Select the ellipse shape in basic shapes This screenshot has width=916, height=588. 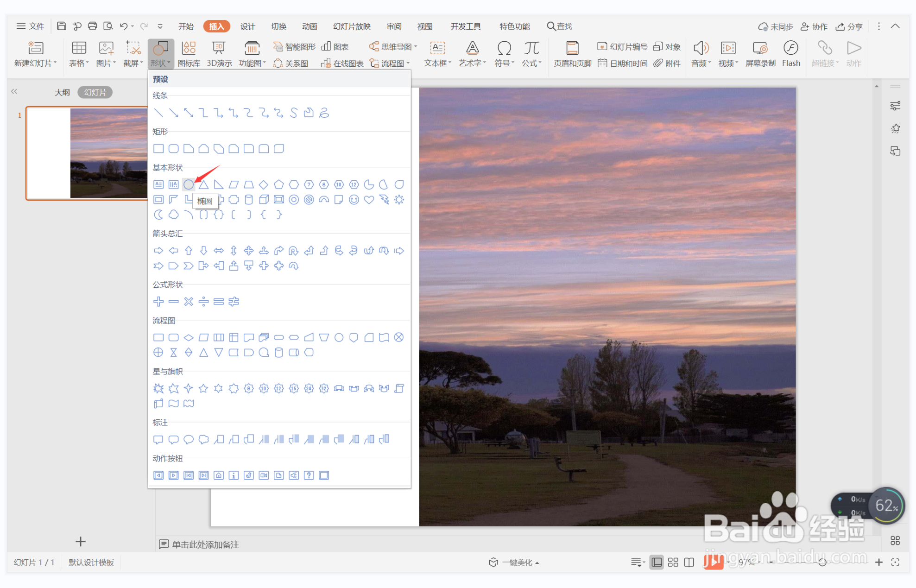click(x=188, y=184)
